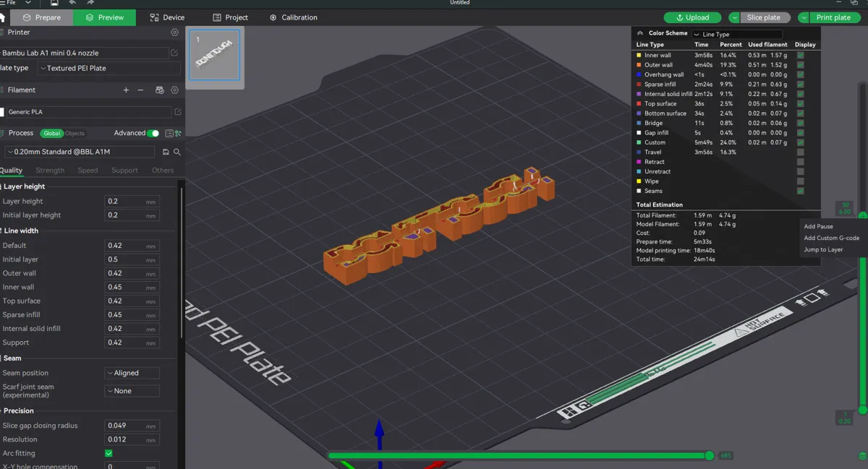868x469 pixels.
Task: Collapse the Color Scheme panel chevron
Action: 640,33
